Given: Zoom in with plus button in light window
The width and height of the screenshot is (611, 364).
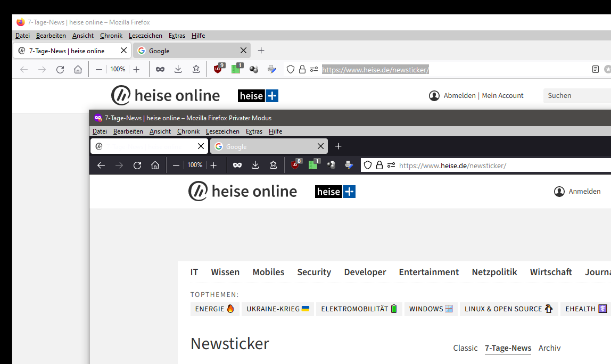Looking at the screenshot, I should point(136,70).
